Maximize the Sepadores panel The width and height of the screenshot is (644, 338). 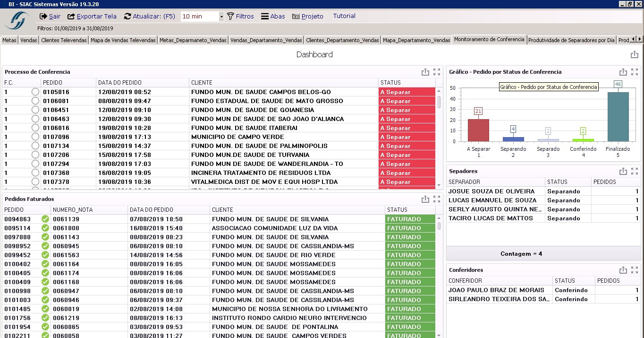(635, 171)
